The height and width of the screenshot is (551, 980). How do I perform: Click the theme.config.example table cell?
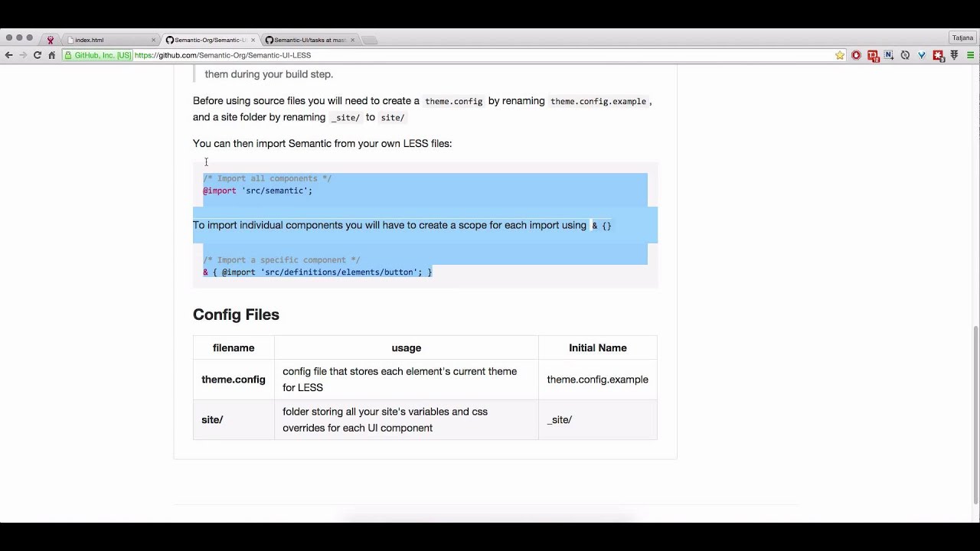pyautogui.click(x=597, y=380)
